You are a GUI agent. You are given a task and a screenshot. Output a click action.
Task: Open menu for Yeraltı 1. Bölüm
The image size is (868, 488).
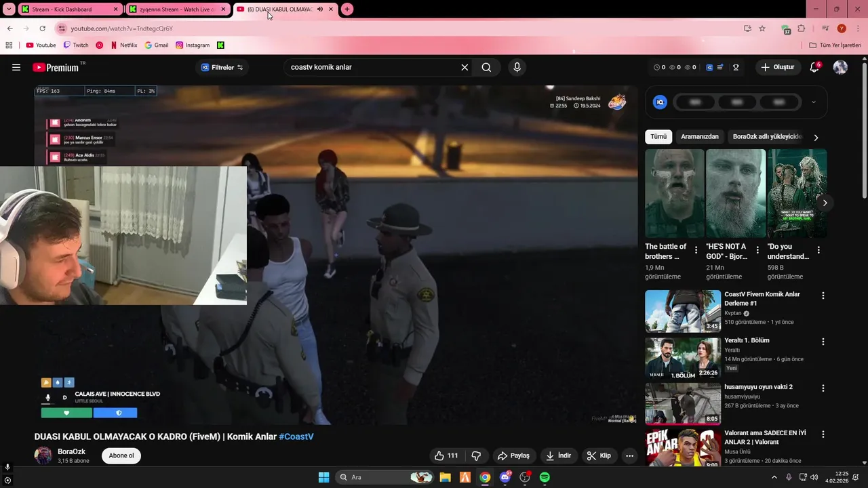(823, 342)
